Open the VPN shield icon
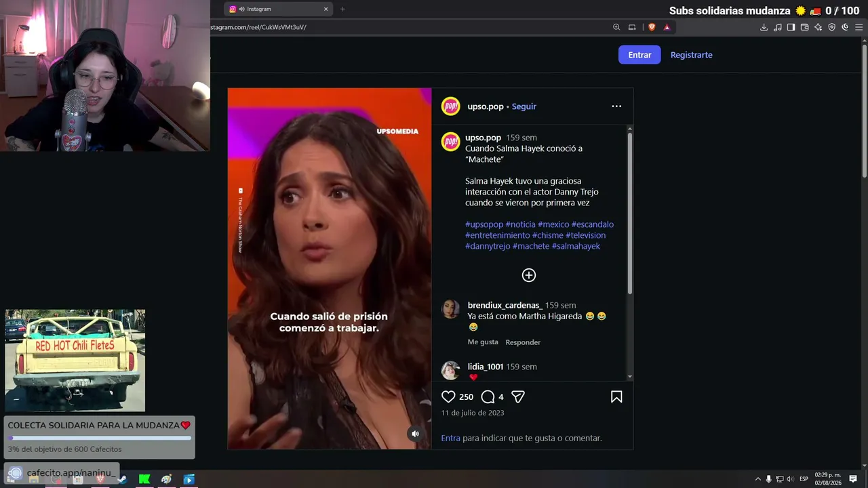 click(832, 27)
